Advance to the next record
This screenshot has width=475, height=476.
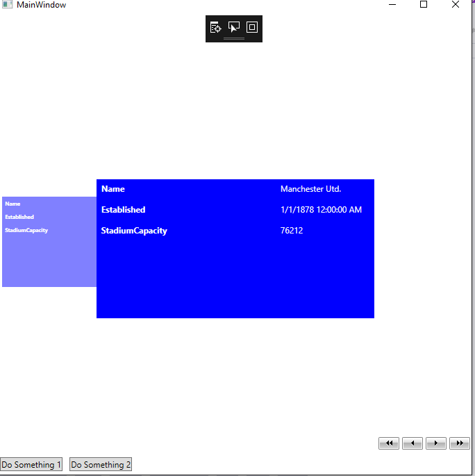(436, 443)
